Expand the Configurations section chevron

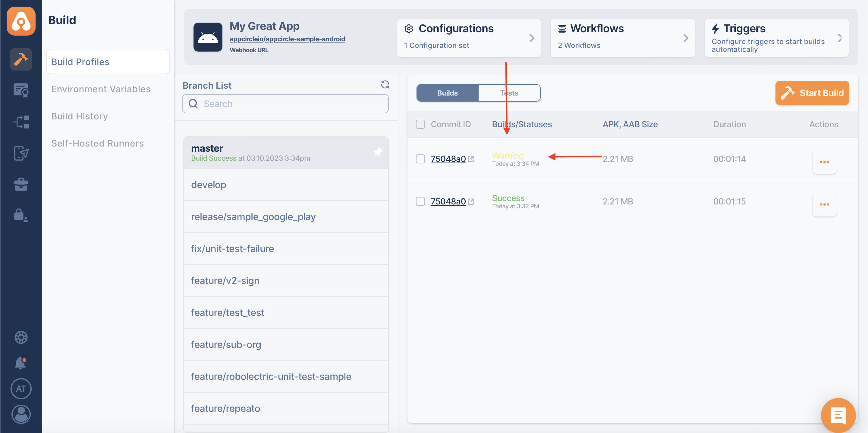click(x=531, y=38)
